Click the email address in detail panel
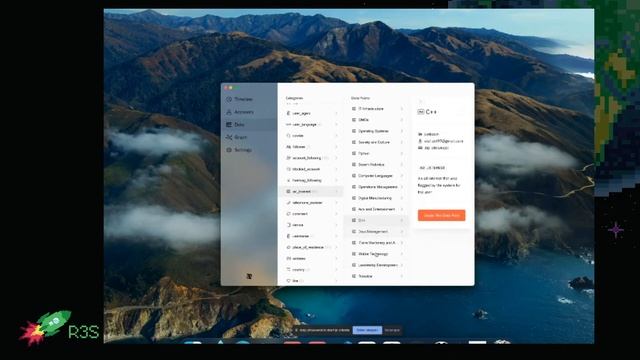 (443, 141)
